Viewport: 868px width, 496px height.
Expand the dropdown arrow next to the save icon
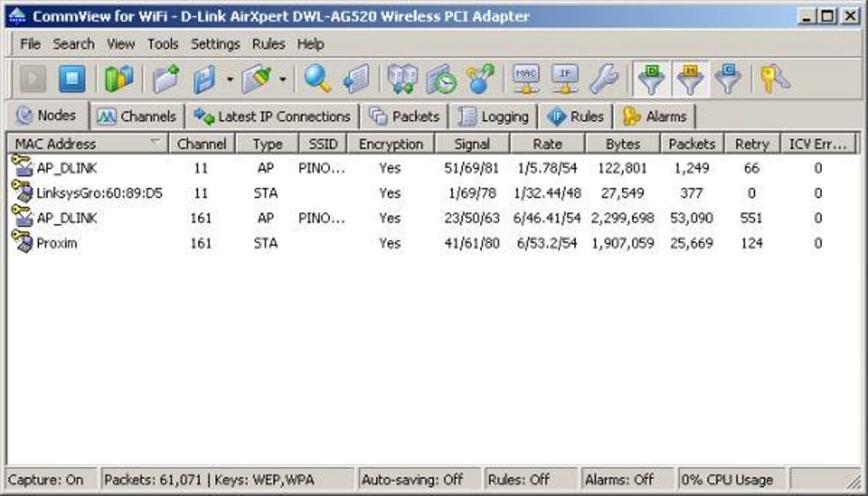230,79
